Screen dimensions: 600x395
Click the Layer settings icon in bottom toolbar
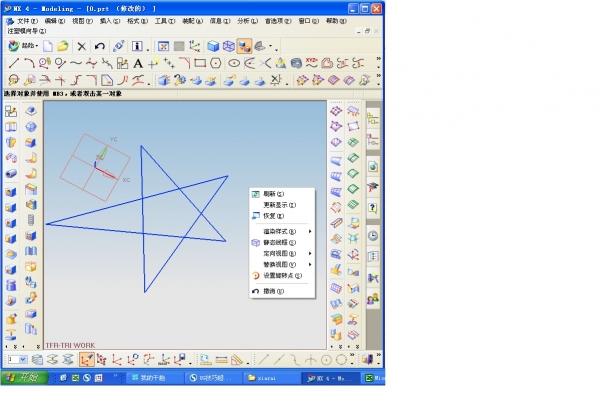[37, 359]
